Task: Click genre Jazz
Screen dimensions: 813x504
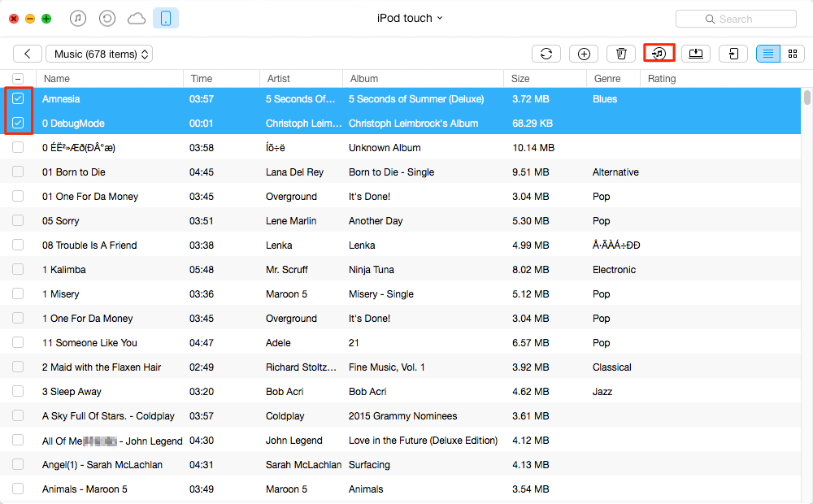Action: pyautogui.click(x=602, y=392)
